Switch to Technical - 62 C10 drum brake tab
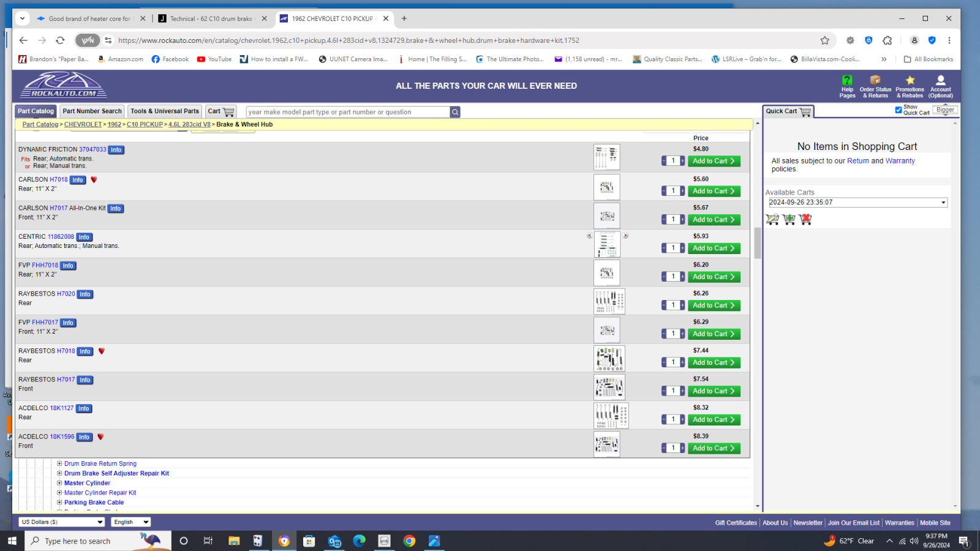Image resolution: width=980 pixels, height=551 pixels. (211, 18)
